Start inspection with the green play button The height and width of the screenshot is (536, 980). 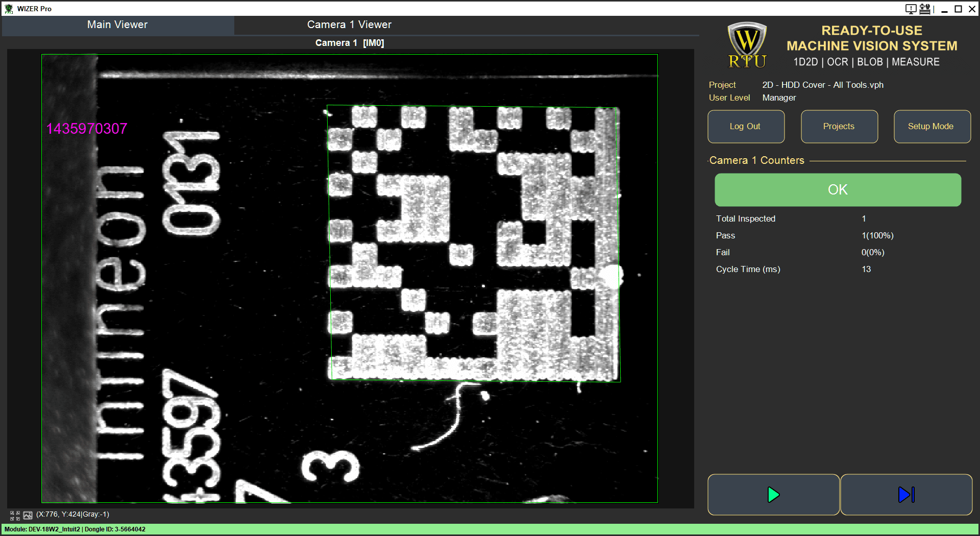773,495
